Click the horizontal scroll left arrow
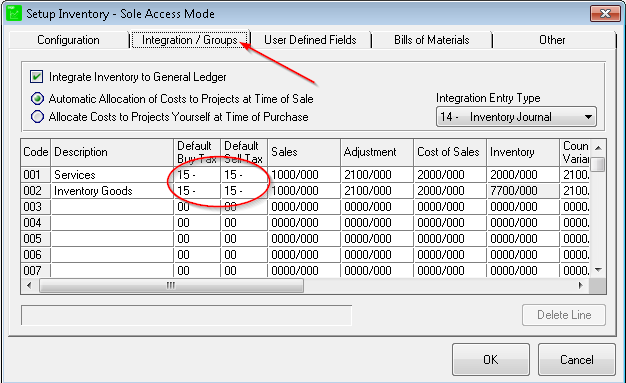The width and height of the screenshot is (626, 383). click(x=29, y=286)
